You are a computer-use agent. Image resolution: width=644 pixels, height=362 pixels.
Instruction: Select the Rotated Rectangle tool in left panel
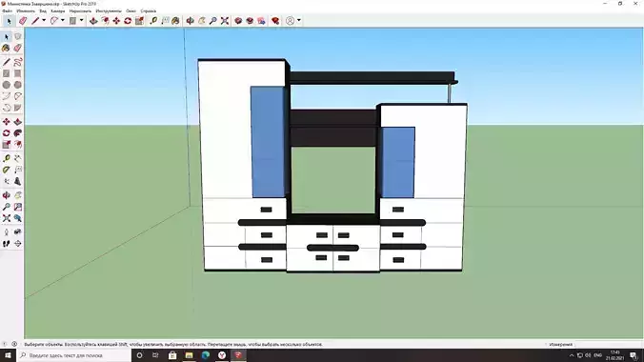coord(18,73)
